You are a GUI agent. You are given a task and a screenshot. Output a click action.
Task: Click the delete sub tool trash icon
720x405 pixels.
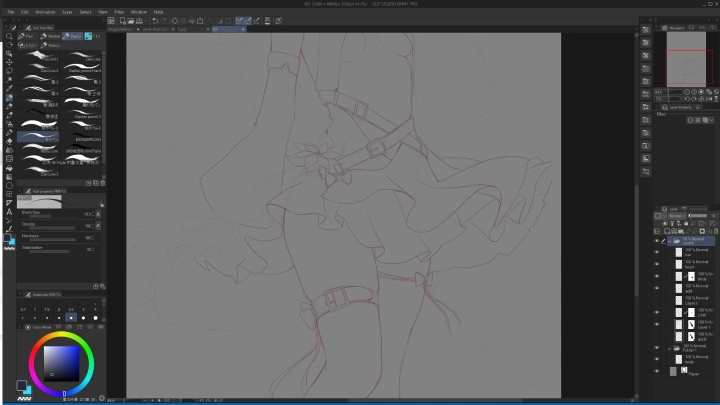103,183
